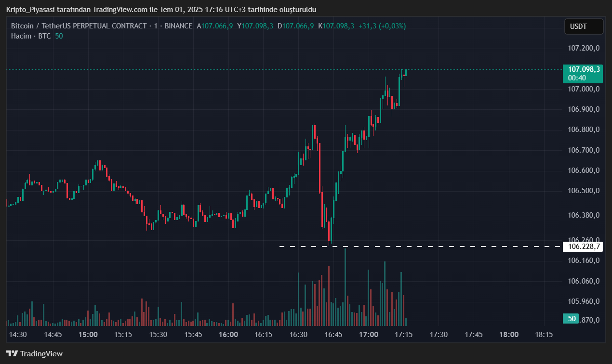612x364 pixels.
Task: Select the 17:00 time axis label
Action: click(x=369, y=335)
